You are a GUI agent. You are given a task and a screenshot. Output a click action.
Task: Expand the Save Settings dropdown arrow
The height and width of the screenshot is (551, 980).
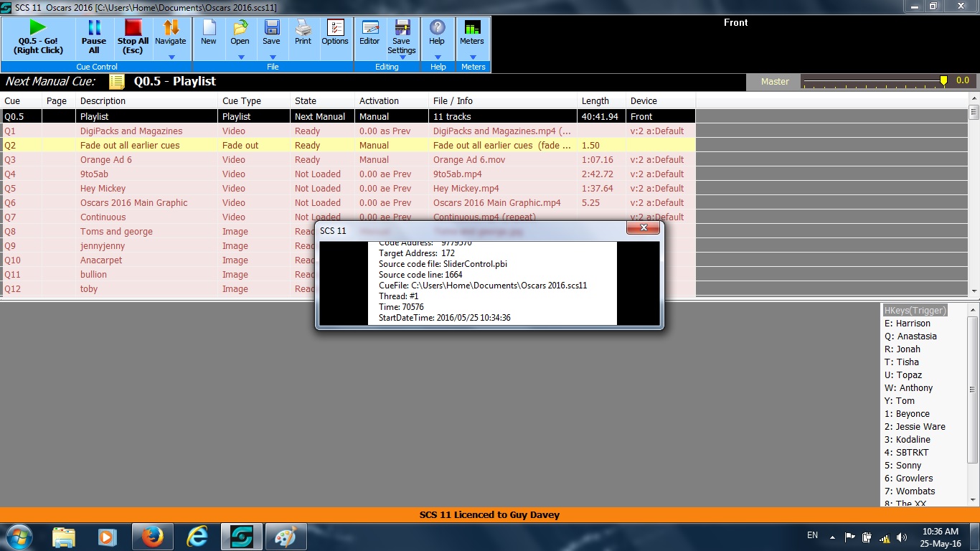tap(402, 58)
